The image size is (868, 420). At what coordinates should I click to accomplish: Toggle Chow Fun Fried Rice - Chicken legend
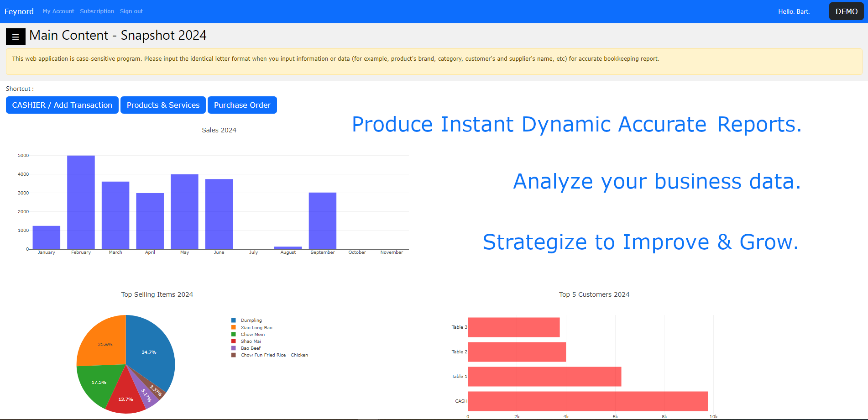point(274,355)
